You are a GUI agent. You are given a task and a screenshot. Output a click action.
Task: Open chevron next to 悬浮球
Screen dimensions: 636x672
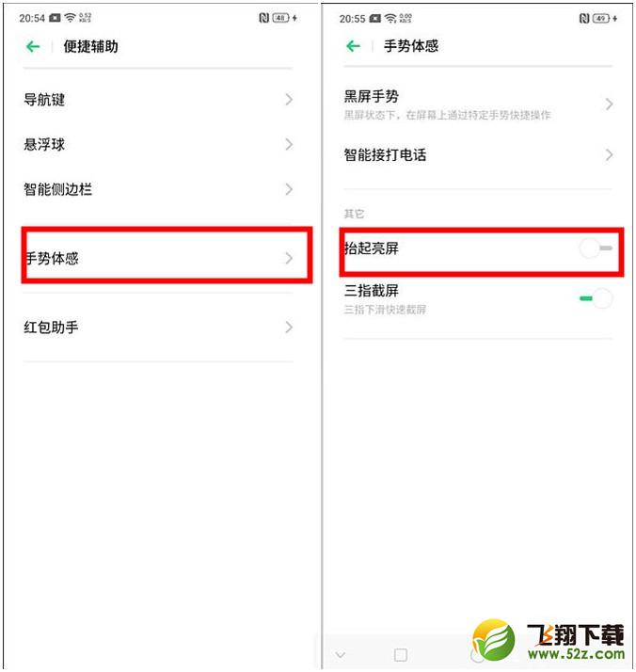289,144
